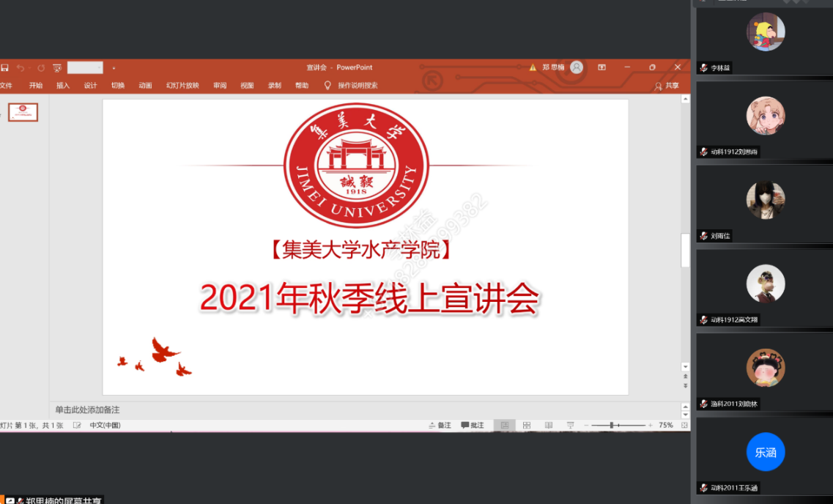
Task: Click the Undo arrow icon
Action: click(21, 68)
